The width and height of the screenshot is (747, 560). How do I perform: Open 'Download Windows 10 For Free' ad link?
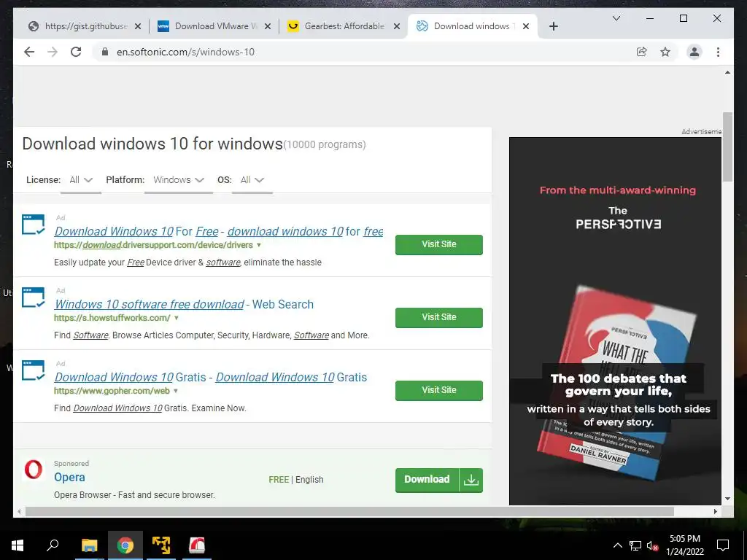(219, 231)
